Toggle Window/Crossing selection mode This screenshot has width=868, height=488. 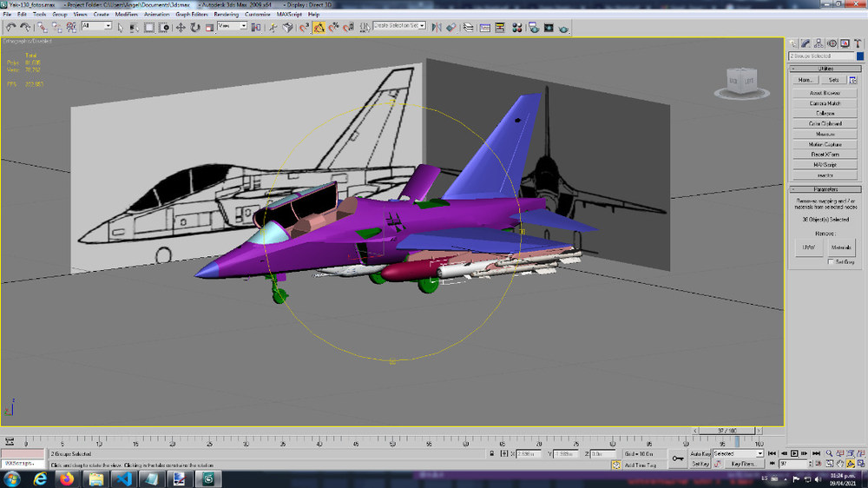[164, 27]
